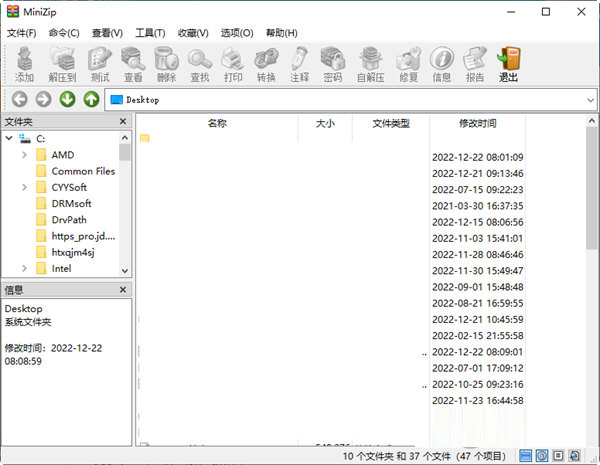Click the 删除 (Delete) trash icon
The height and width of the screenshot is (465, 600).
click(166, 64)
